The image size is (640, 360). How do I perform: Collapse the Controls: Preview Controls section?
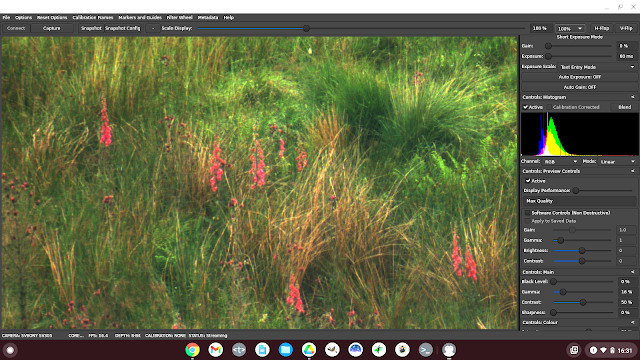tap(633, 171)
